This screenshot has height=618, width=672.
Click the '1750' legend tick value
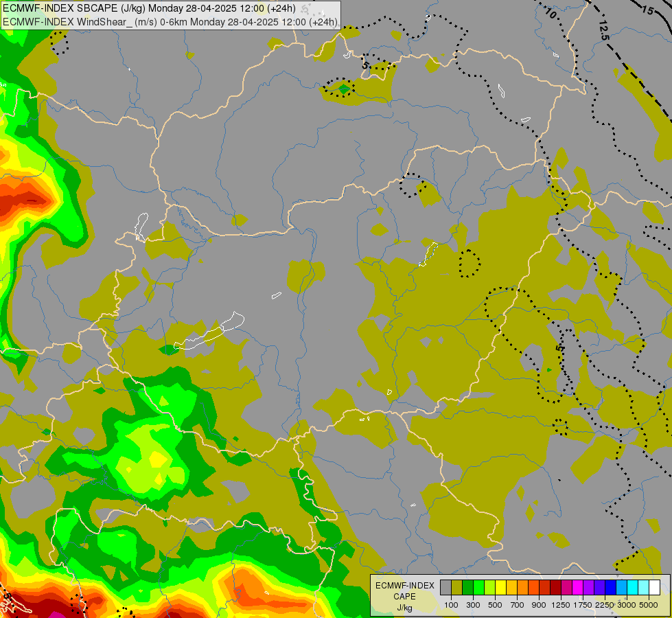pos(583,605)
